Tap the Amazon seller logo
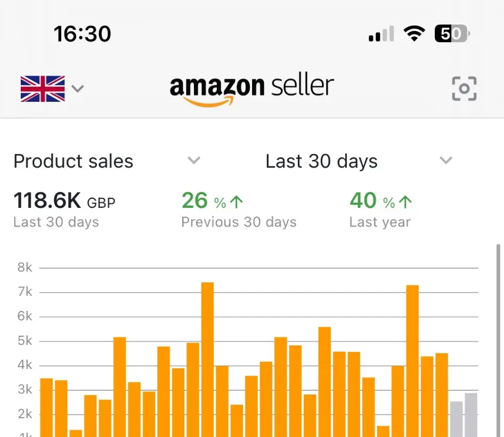This screenshot has width=504, height=437. pos(251,86)
